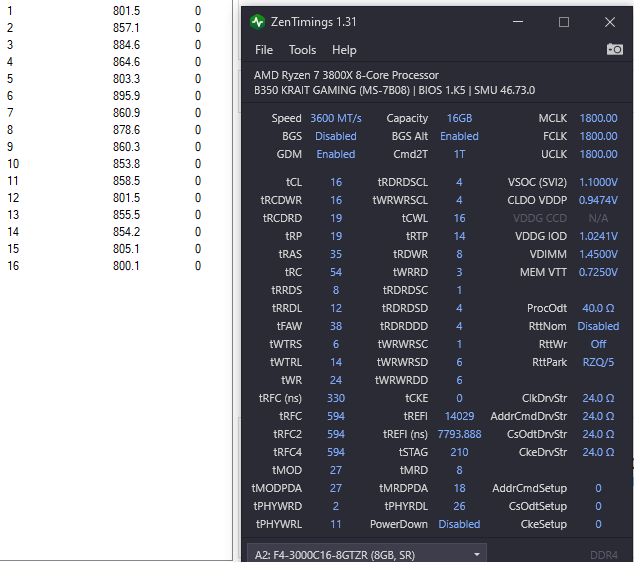The height and width of the screenshot is (562, 634).
Task: Click the PowerDown Disabled value
Action: [x=459, y=524]
